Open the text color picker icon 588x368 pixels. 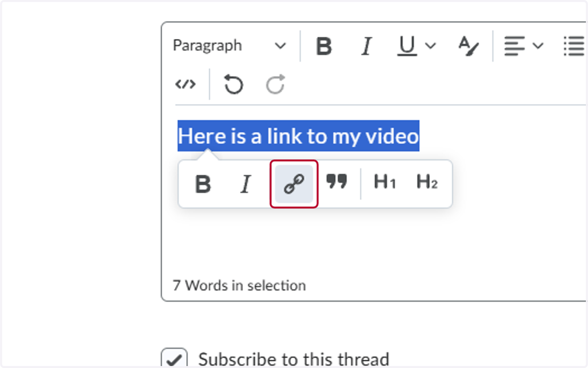(x=468, y=46)
